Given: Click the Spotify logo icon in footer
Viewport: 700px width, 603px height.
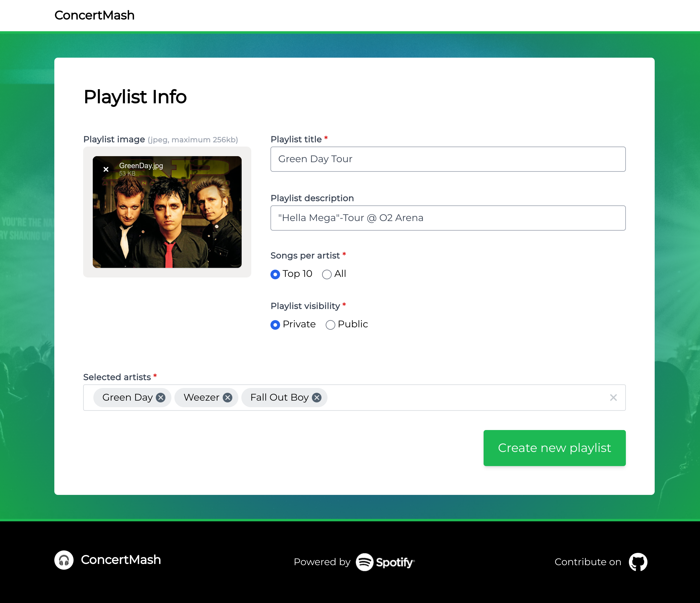Looking at the screenshot, I should tap(365, 561).
